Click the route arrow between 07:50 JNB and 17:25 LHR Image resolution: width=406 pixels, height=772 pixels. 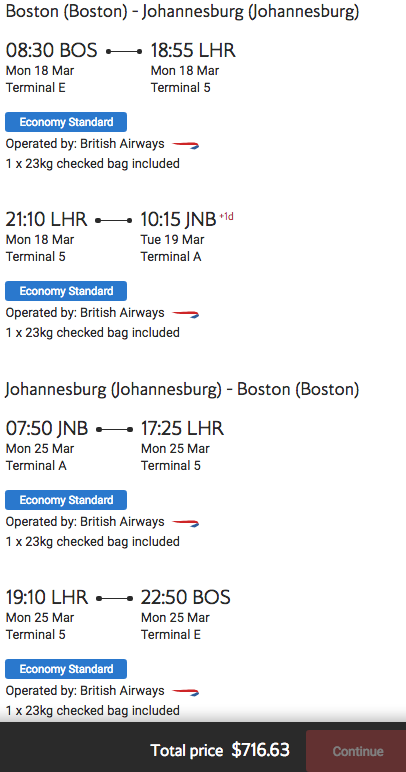(114, 429)
